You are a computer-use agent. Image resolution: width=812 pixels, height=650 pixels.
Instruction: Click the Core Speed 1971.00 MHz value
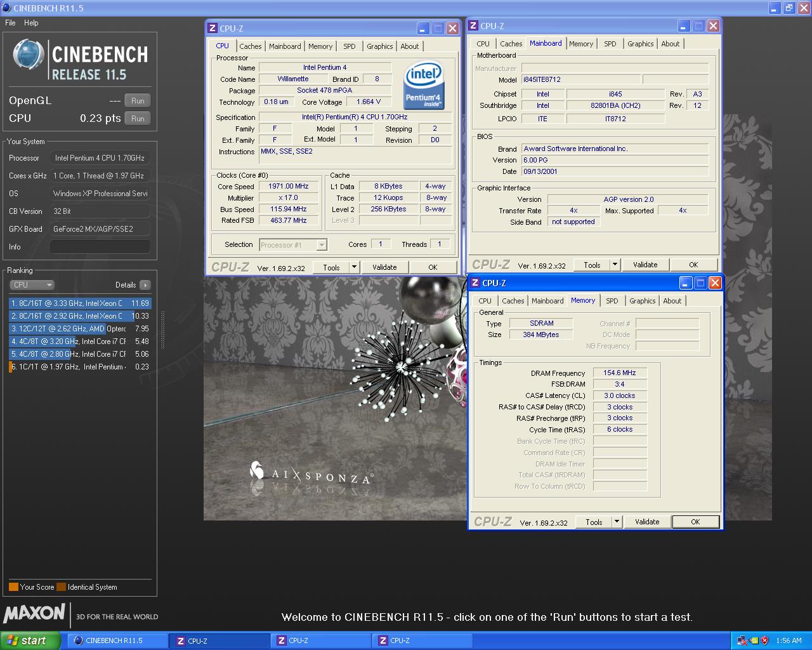pos(289,187)
